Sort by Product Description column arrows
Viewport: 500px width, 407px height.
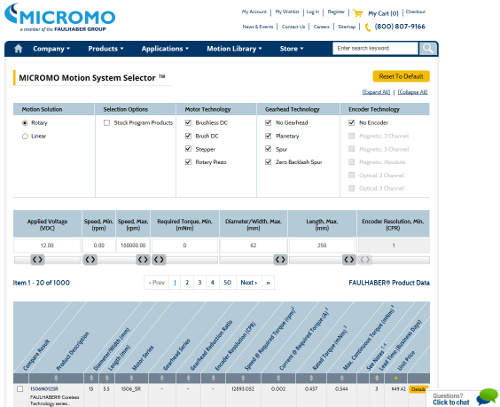tap(56, 378)
